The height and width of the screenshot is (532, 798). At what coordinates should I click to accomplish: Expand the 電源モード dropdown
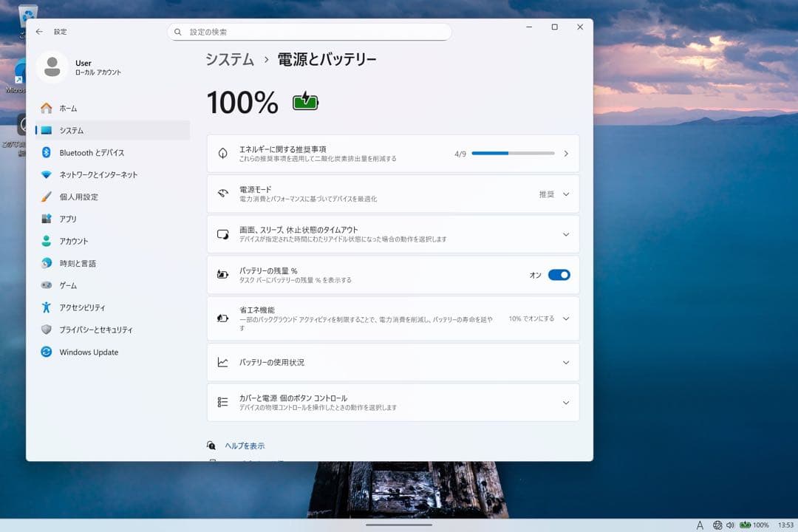[x=565, y=194]
